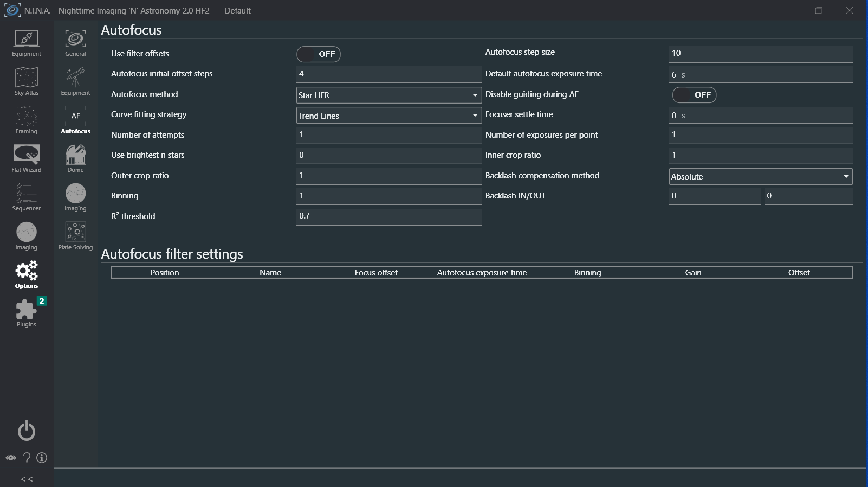Click the Position column header
Screen dimensions: 868x487
165,273
